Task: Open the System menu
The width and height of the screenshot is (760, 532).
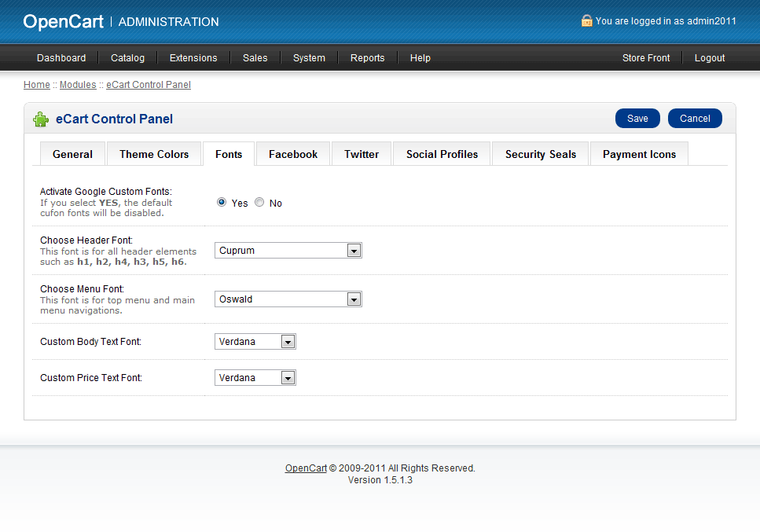Action: click(309, 58)
